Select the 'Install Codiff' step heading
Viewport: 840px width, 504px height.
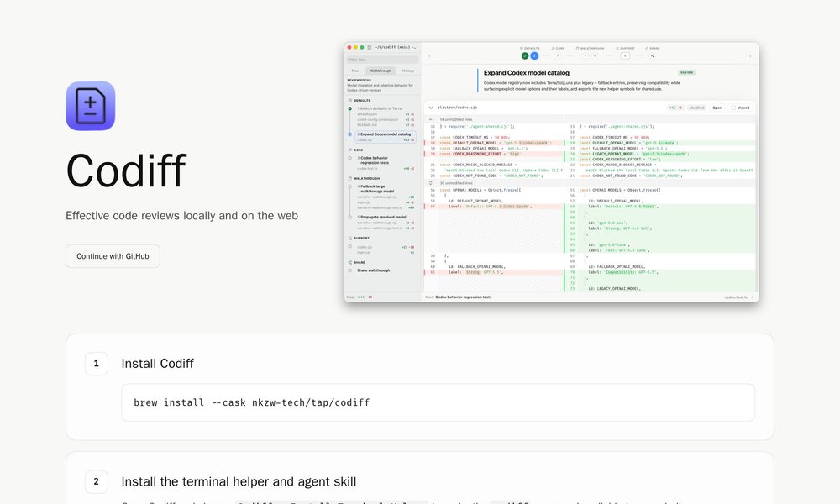158,364
